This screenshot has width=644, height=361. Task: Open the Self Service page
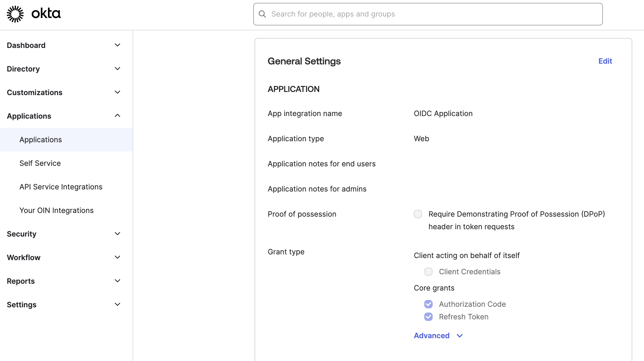40,163
